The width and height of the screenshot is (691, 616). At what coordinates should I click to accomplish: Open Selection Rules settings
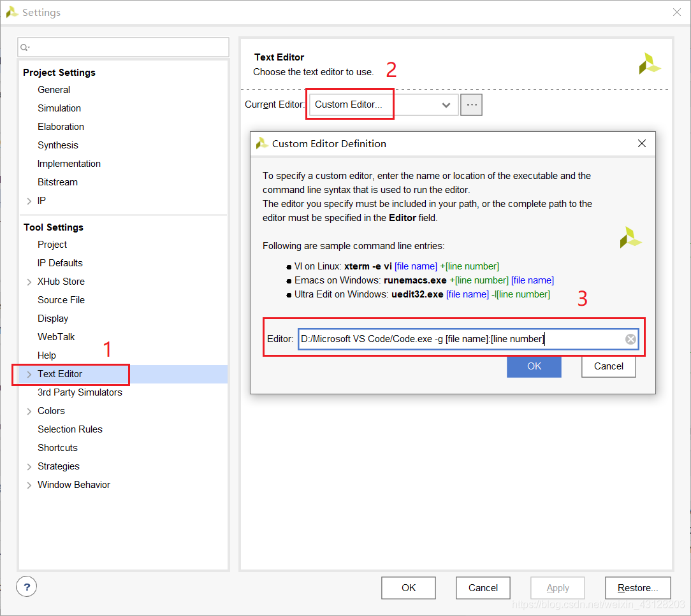(70, 430)
